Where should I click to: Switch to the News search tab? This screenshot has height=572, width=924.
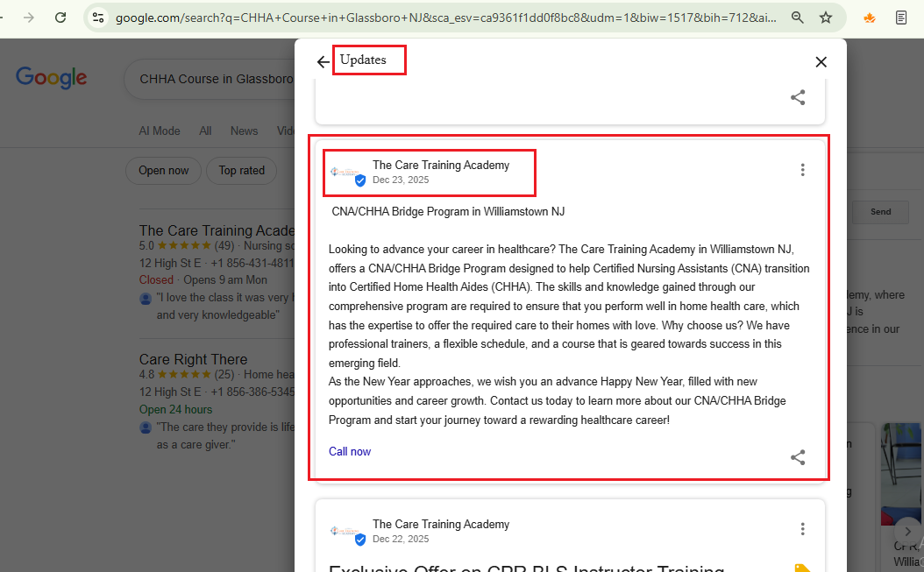(x=244, y=131)
